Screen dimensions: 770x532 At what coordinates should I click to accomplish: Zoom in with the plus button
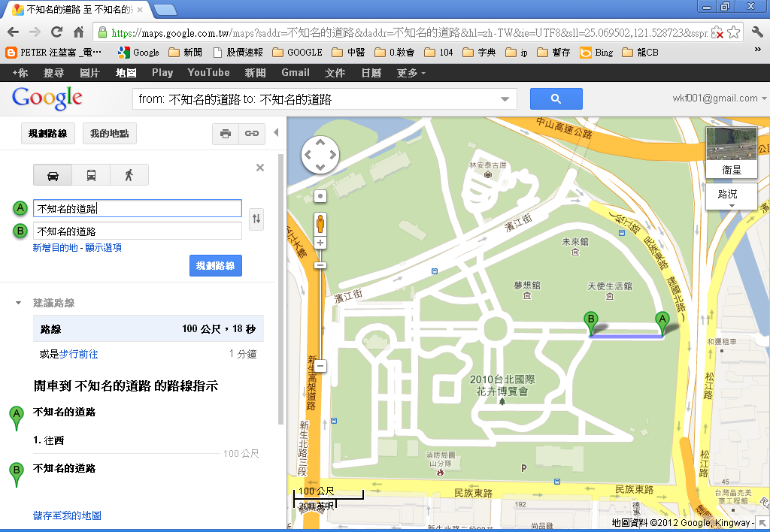[x=320, y=243]
